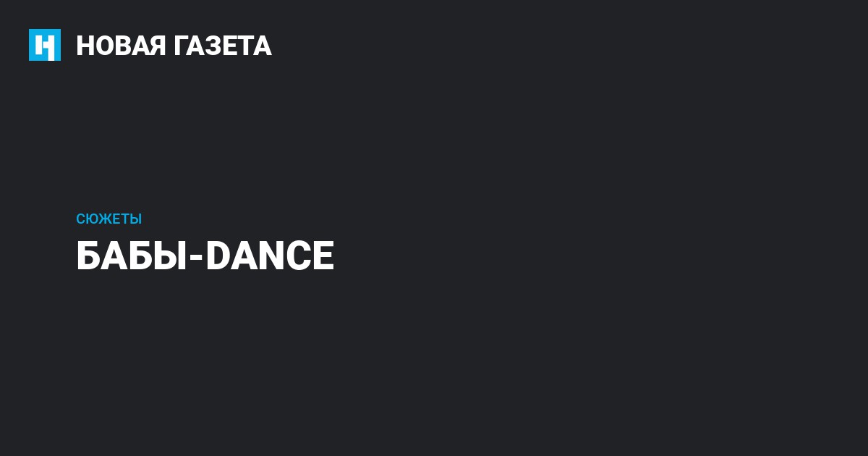This screenshot has width=868, height=456.
Task: Click the letter С starting СЮЖЕТЫ
Action: coord(80,219)
